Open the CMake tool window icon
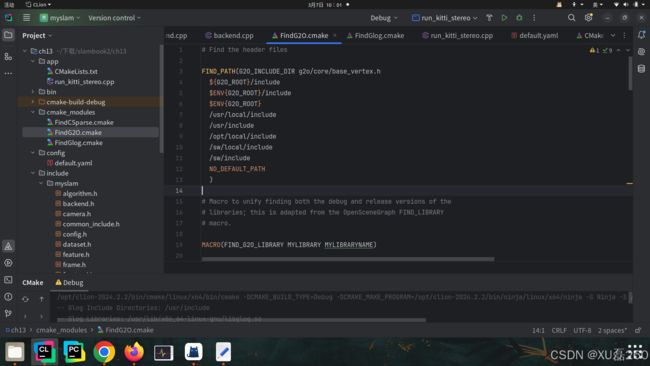The image size is (650, 366). (x=8, y=246)
